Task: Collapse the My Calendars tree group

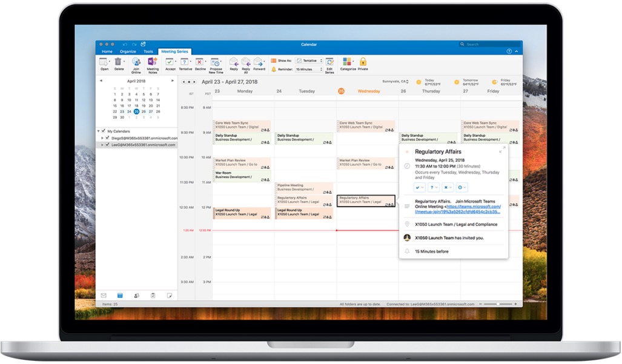Action: 99,131
